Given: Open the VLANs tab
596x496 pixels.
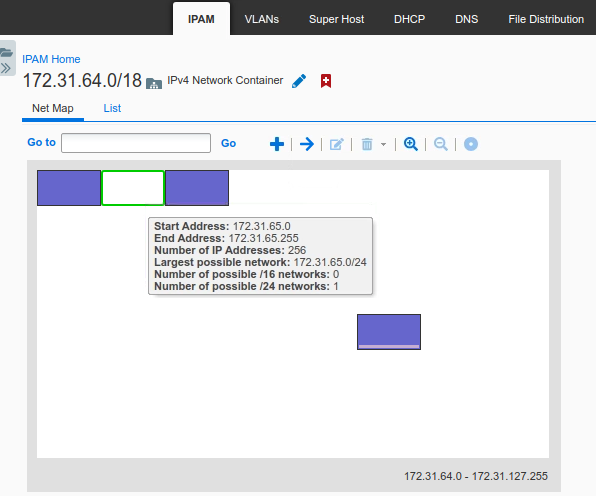Looking at the screenshot, I should (x=262, y=19).
